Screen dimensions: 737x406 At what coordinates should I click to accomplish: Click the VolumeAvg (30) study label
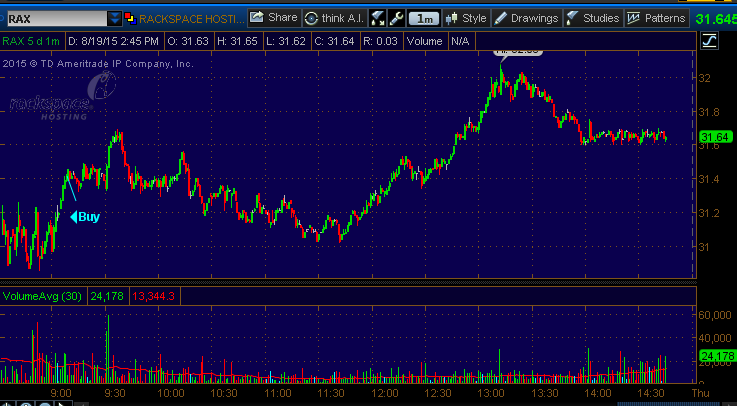point(42,297)
